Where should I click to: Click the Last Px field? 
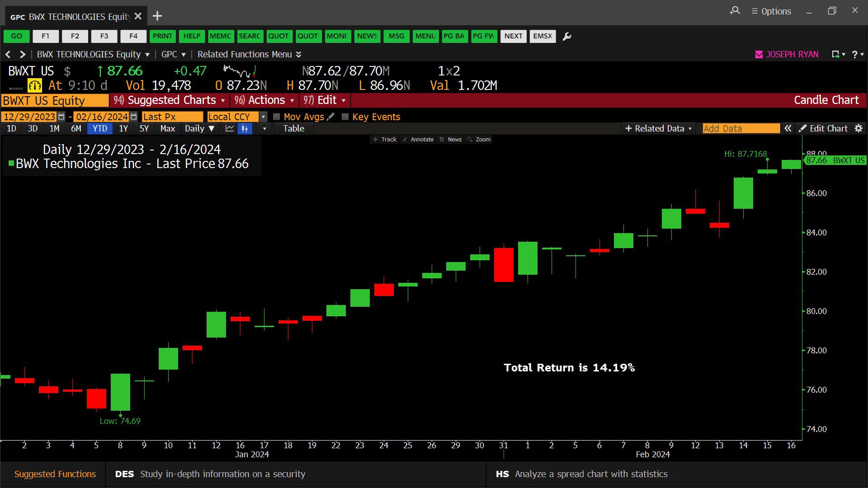(x=172, y=117)
